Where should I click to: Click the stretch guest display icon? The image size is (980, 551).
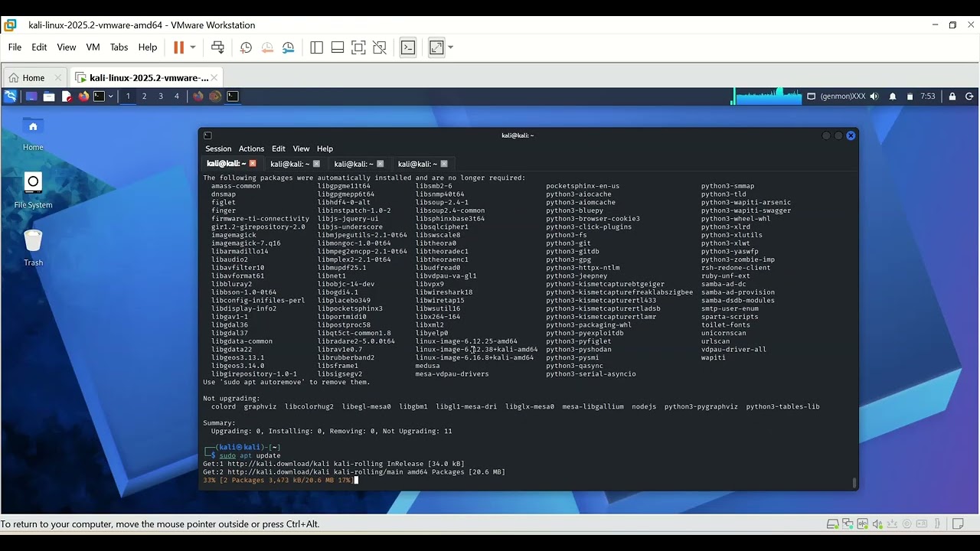(x=436, y=47)
